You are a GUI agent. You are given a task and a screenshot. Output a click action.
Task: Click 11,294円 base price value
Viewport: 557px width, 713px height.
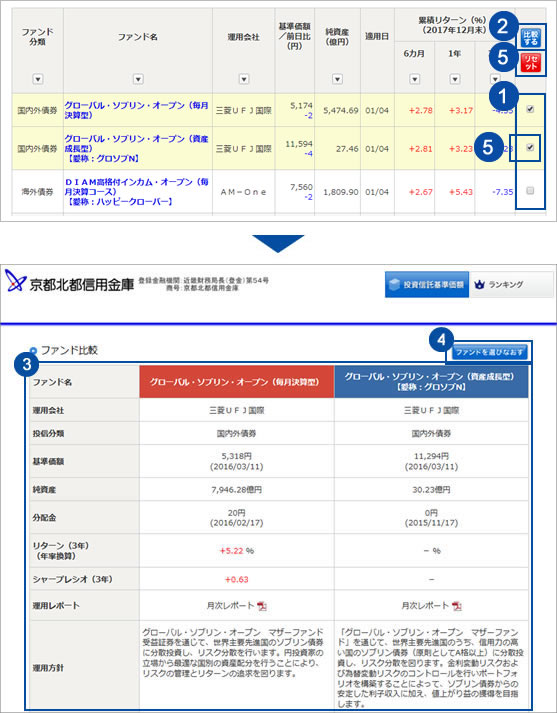pos(431,456)
